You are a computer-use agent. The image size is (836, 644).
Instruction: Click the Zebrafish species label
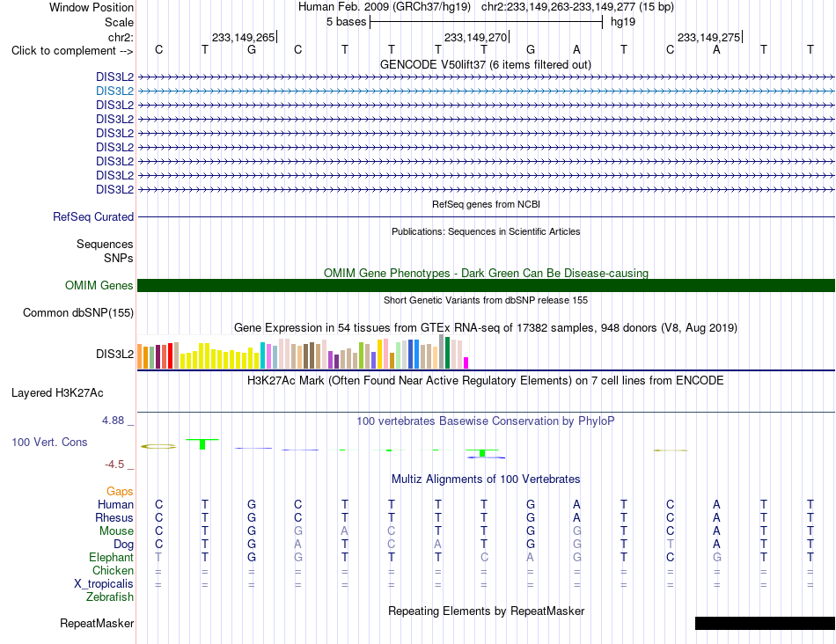pyautogui.click(x=110, y=597)
